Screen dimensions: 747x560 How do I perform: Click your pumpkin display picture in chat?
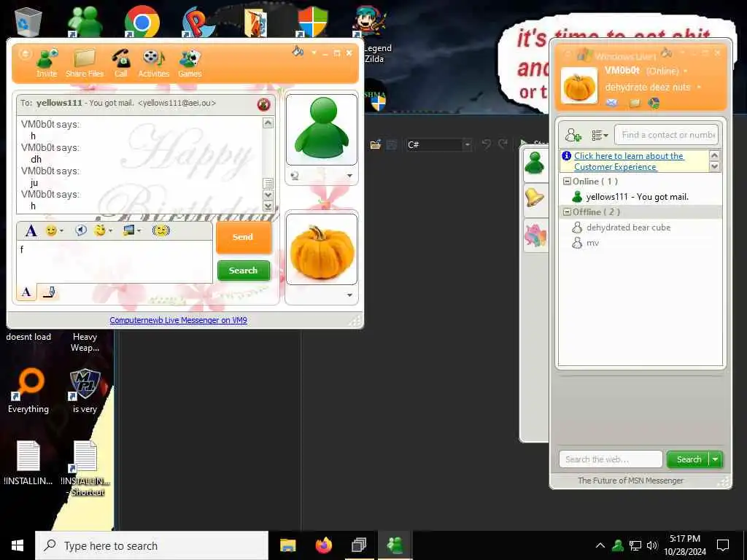click(x=322, y=249)
